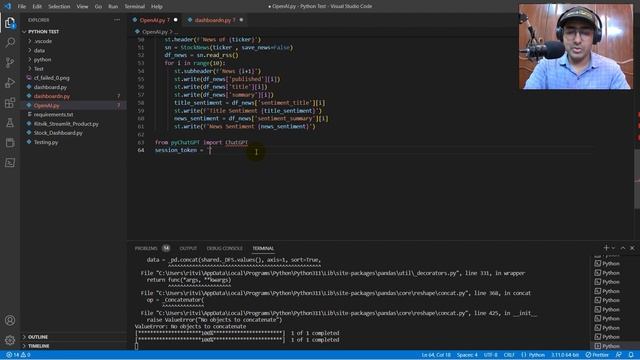Image resolution: width=640 pixels, height=360 pixels.
Task: Click errors and warnings status indicator
Action: point(18,355)
